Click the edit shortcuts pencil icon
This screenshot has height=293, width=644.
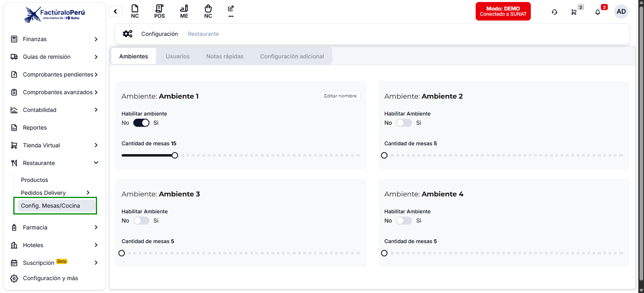(231, 11)
